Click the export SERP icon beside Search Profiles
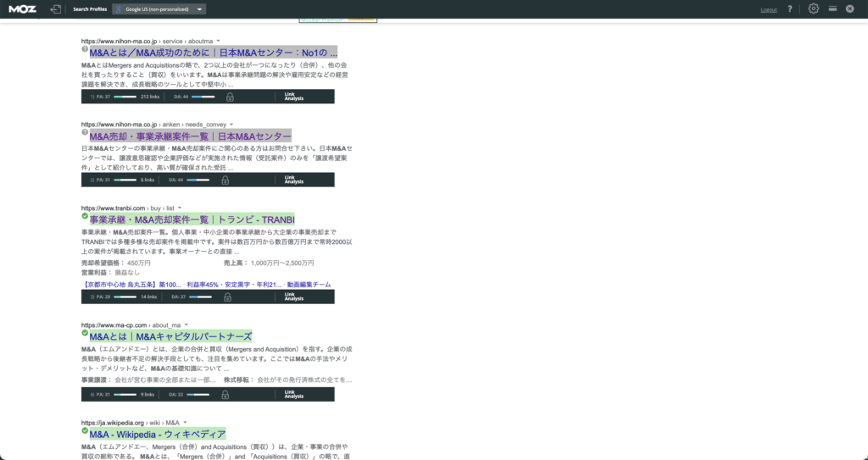Image resolution: width=868 pixels, height=460 pixels. tap(55, 8)
